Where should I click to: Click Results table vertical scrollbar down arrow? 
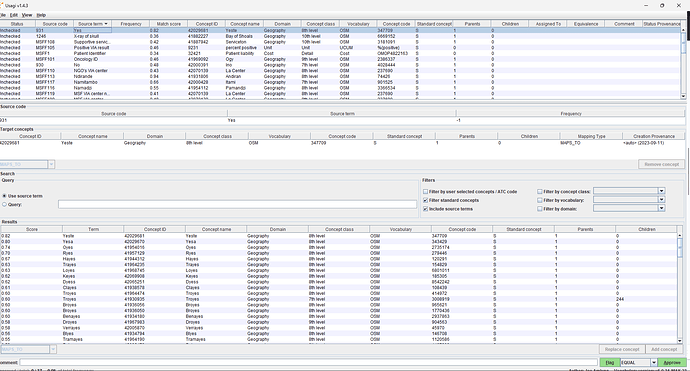(x=680, y=341)
